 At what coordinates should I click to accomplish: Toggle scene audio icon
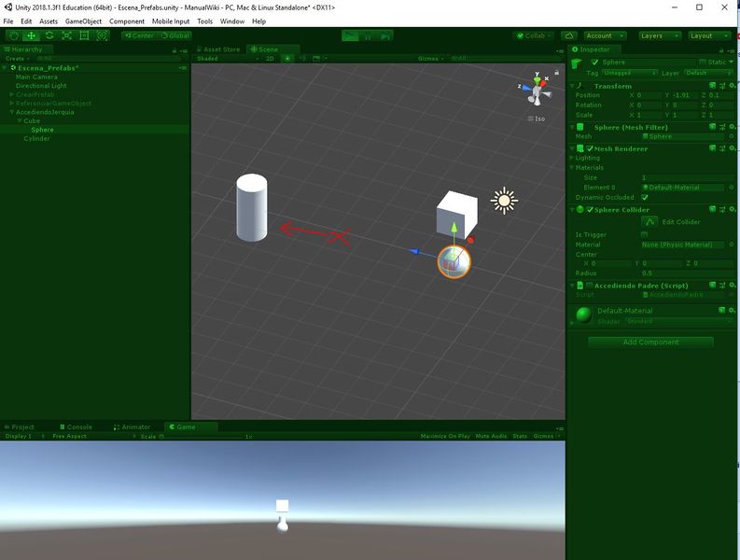[x=302, y=59]
